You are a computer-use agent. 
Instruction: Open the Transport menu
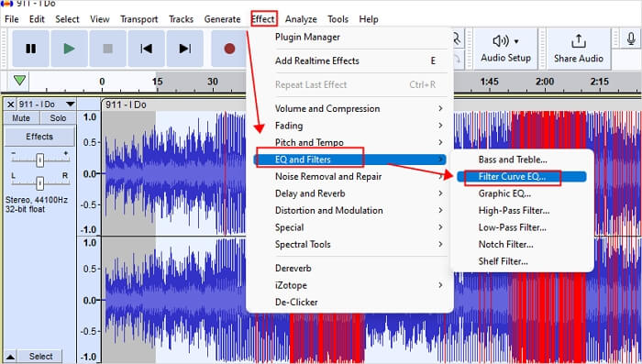[x=138, y=19]
